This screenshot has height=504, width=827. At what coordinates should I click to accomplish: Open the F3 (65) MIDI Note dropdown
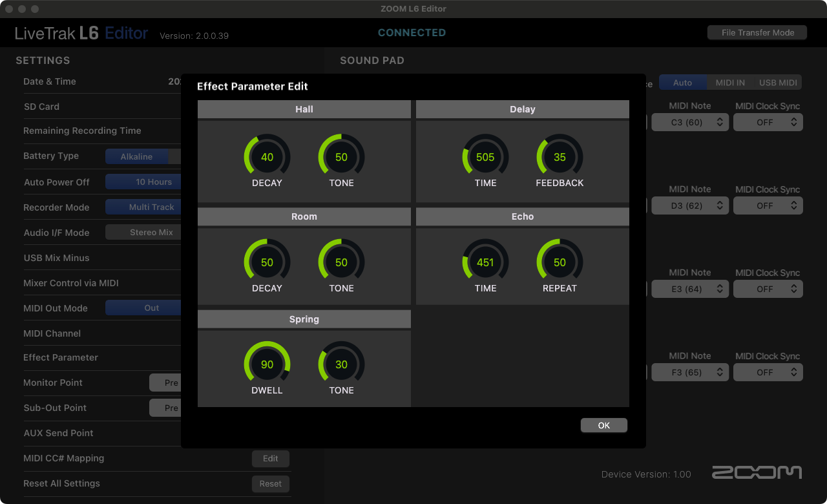(x=690, y=372)
